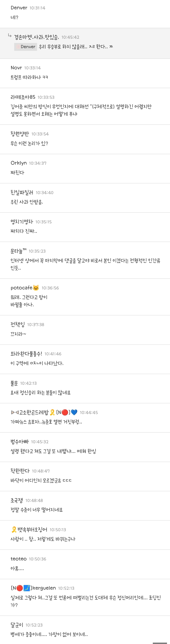The width and height of the screenshot is (170, 644).
Task: Click the Japan map emoji beside kerguelen
Action: 27,588
